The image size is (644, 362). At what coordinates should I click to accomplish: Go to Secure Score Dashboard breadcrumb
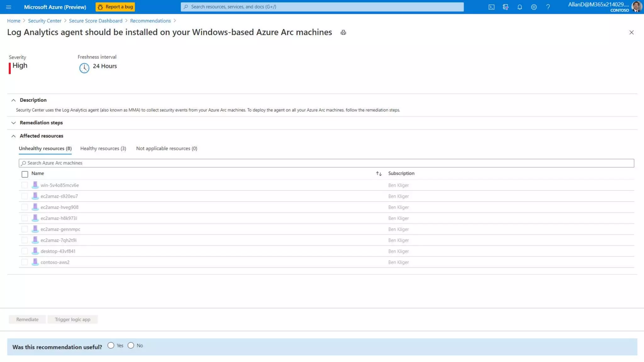[95, 21]
